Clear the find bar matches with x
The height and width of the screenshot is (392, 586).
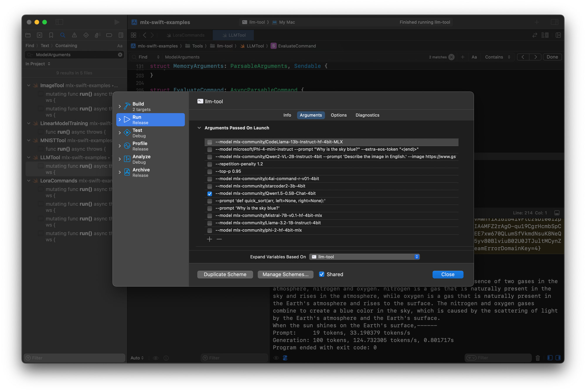(452, 57)
